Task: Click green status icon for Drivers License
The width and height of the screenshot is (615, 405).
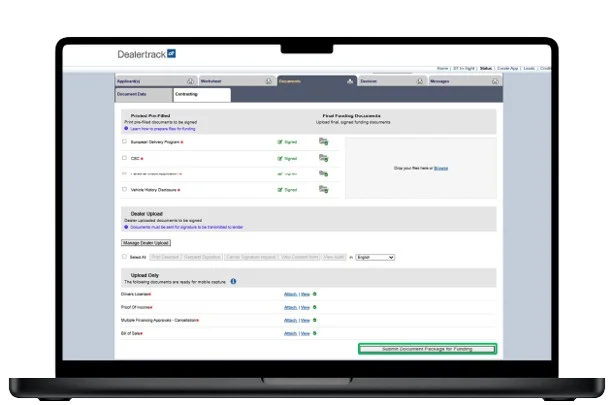Action: tap(314, 293)
